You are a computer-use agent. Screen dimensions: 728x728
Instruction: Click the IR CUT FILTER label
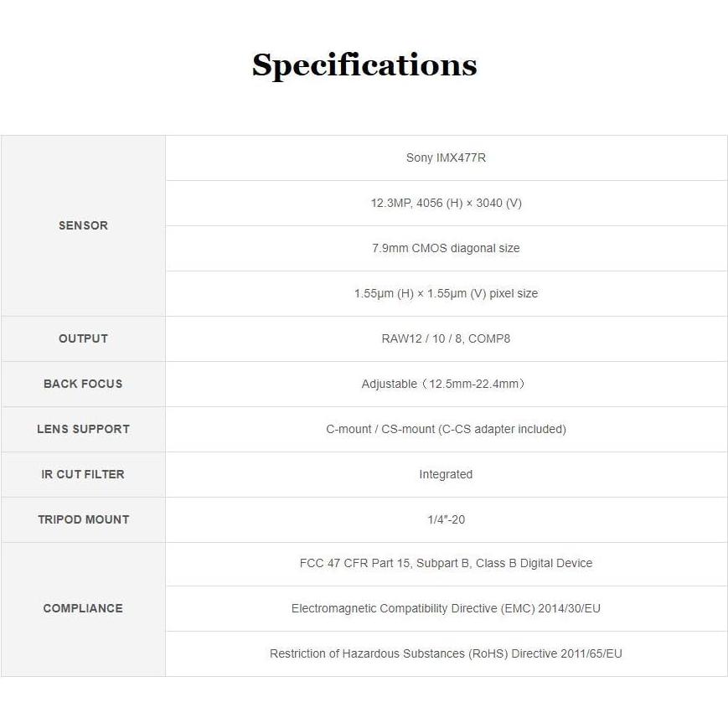coord(83,474)
